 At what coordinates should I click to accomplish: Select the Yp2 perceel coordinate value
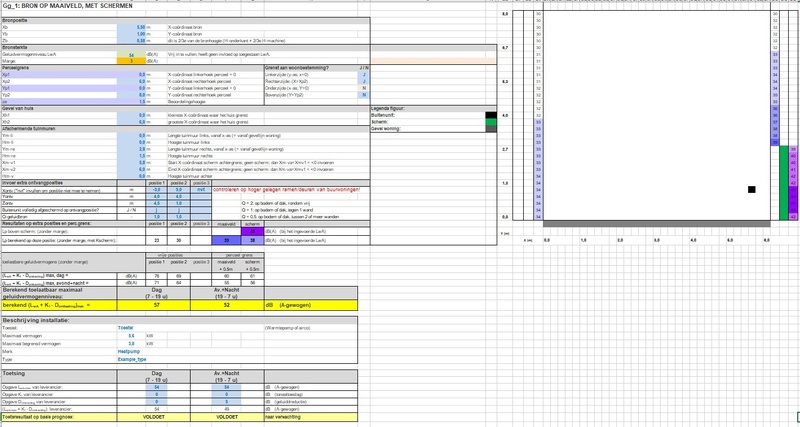coord(132,95)
